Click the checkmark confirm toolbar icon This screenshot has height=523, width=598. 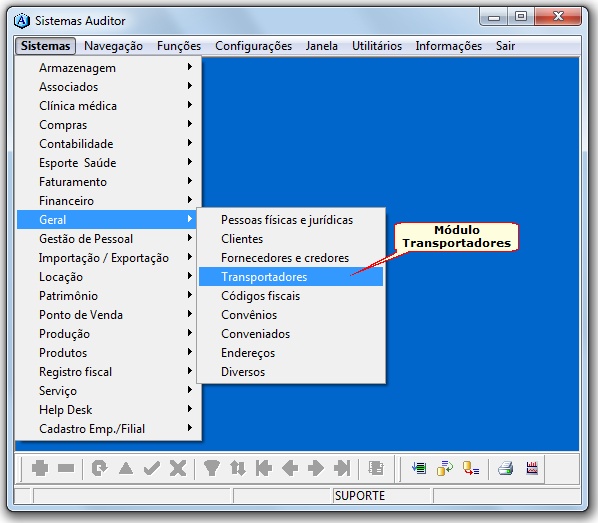(152, 468)
